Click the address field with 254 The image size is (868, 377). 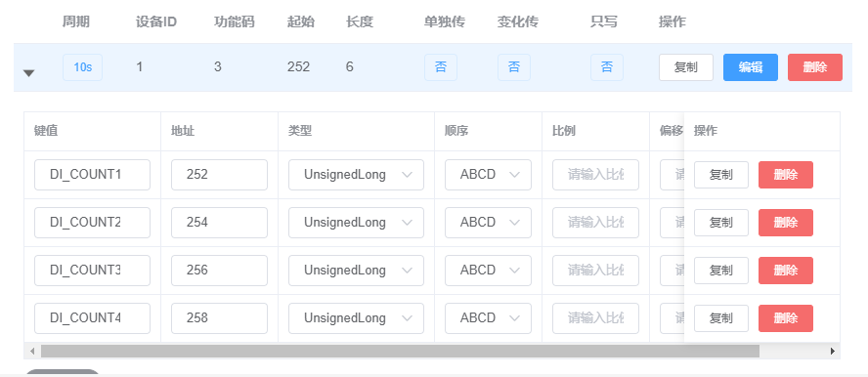pyautogui.click(x=219, y=223)
